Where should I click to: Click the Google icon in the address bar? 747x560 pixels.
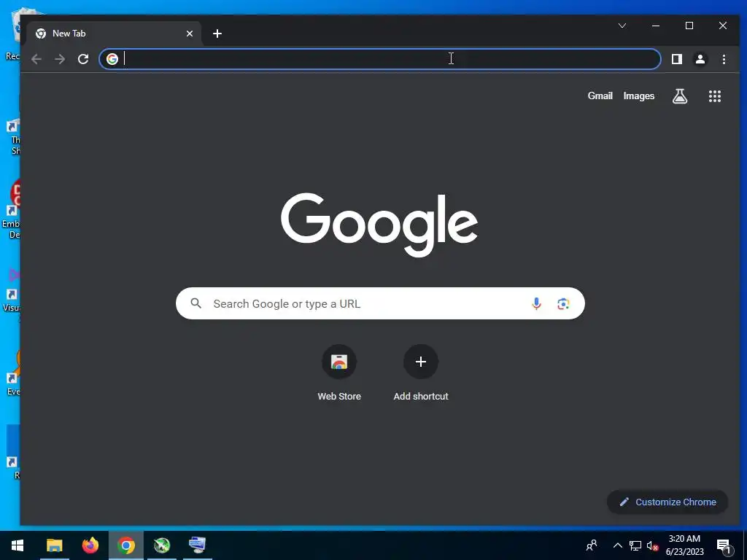[x=112, y=59]
